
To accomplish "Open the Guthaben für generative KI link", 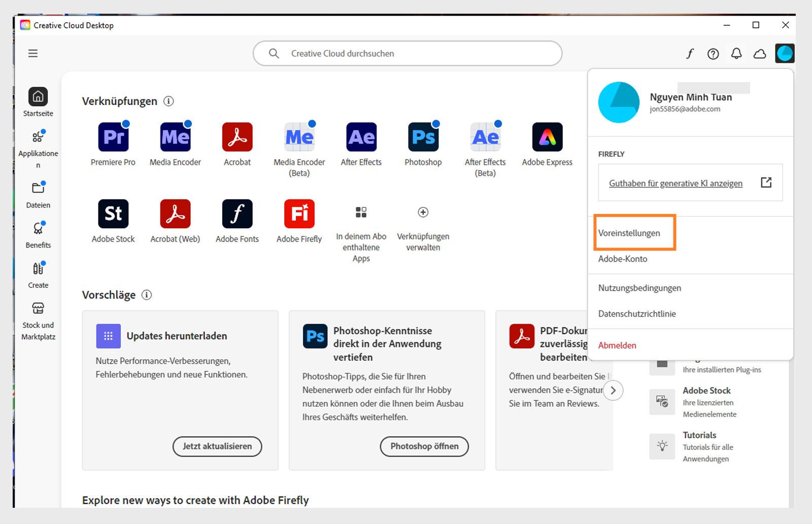I will (675, 183).
